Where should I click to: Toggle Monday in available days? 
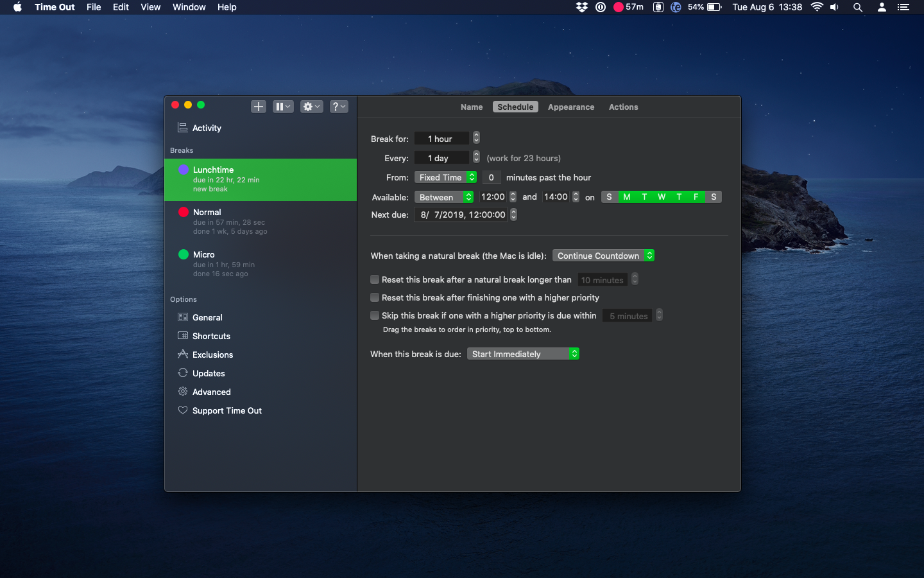[x=627, y=197]
